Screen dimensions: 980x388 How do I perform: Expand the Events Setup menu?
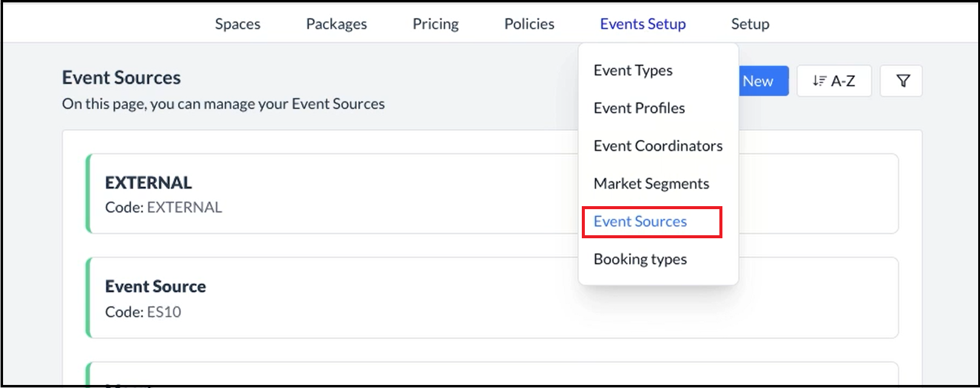[642, 24]
